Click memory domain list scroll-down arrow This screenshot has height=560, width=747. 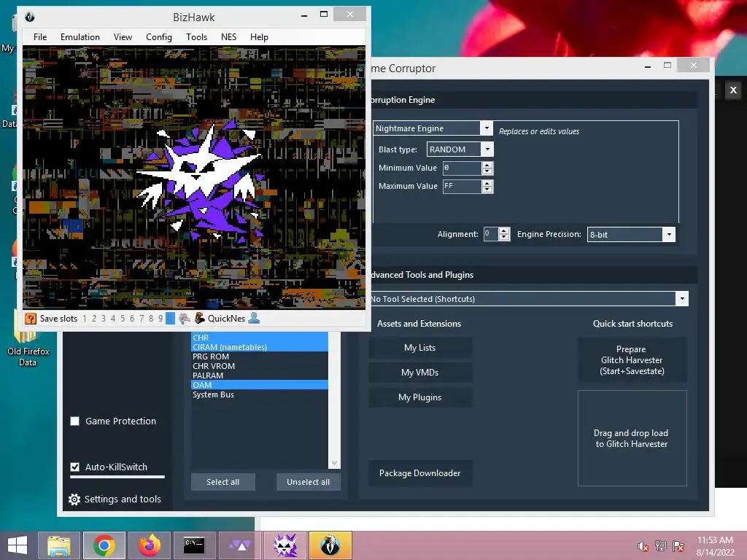[x=334, y=463]
